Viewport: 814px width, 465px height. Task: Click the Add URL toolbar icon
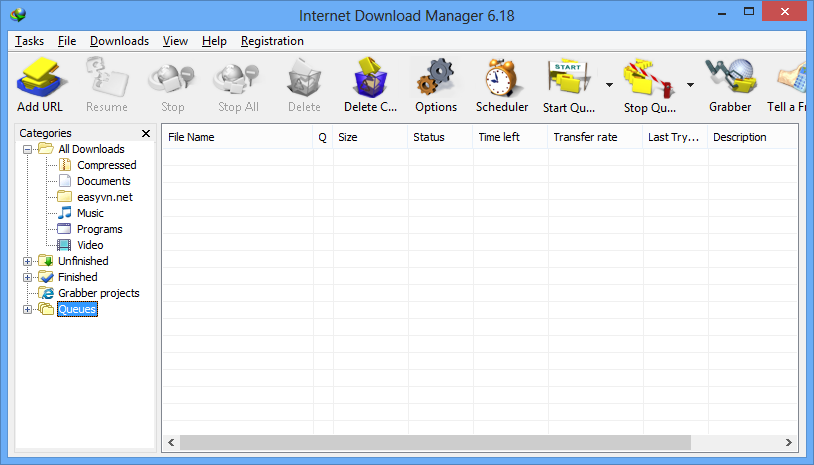pos(40,78)
